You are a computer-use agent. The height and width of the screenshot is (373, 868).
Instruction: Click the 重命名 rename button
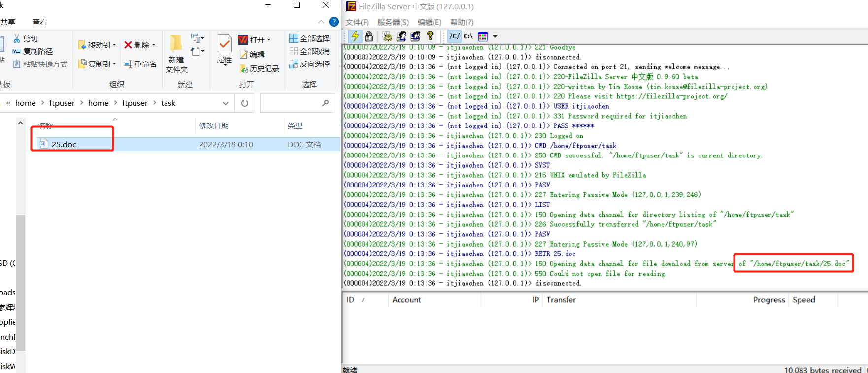point(140,64)
